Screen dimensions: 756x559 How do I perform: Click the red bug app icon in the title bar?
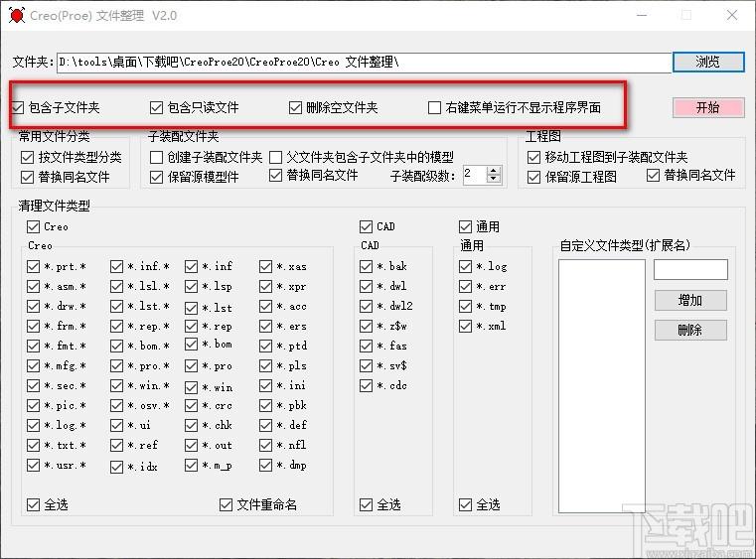17,16
